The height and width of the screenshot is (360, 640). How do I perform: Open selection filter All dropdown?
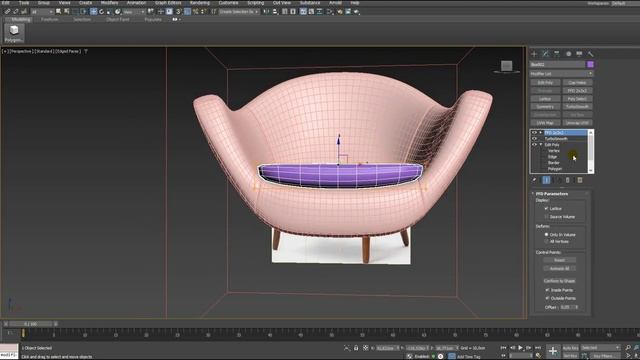tap(42, 11)
